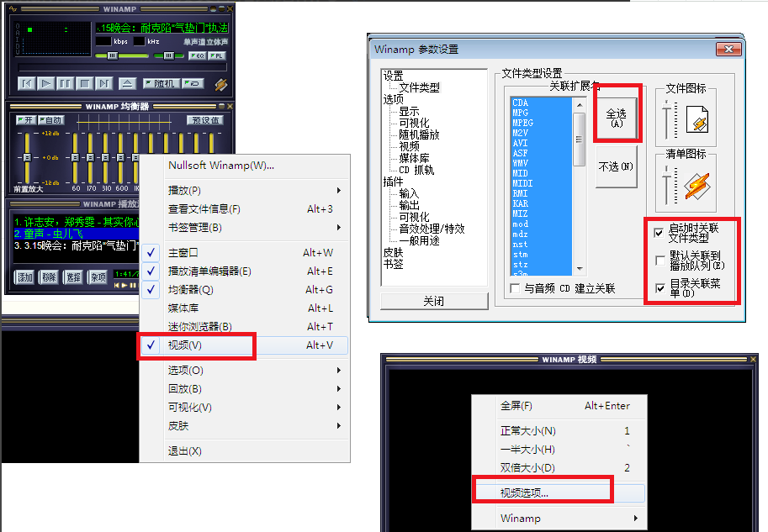Click the Winamp balance slider handle

pos(168,55)
